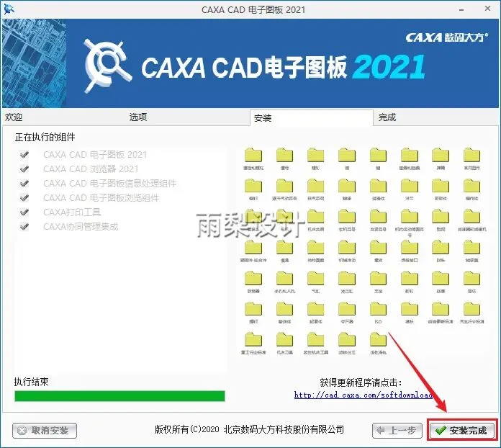Click the ISO folder icon

(x=378, y=310)
